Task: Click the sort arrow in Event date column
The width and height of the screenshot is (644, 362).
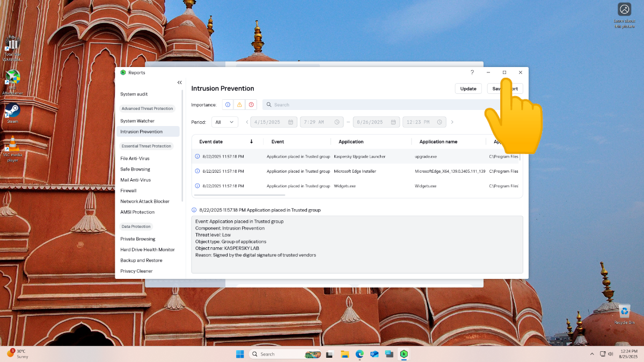Action: pos(251,142)
